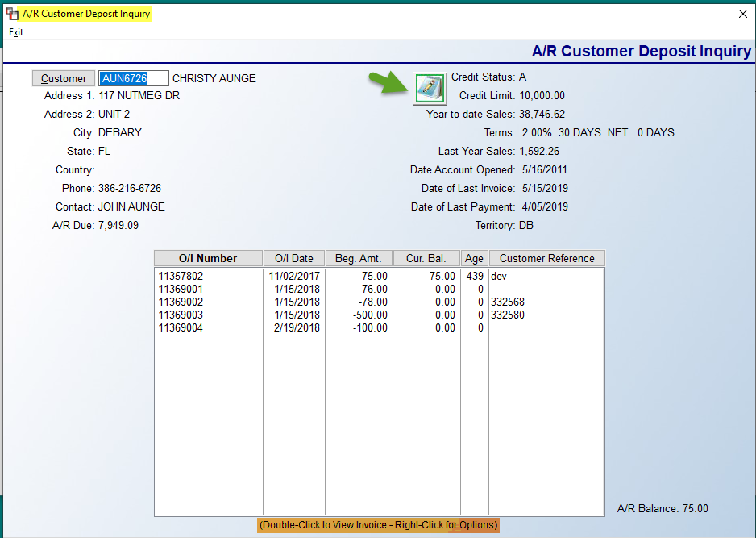Image resolution: width=756 pixels, height=538 pixels.
Task: Click the Address 2 value UNIT 2
Action: click(x=114, y=114)
